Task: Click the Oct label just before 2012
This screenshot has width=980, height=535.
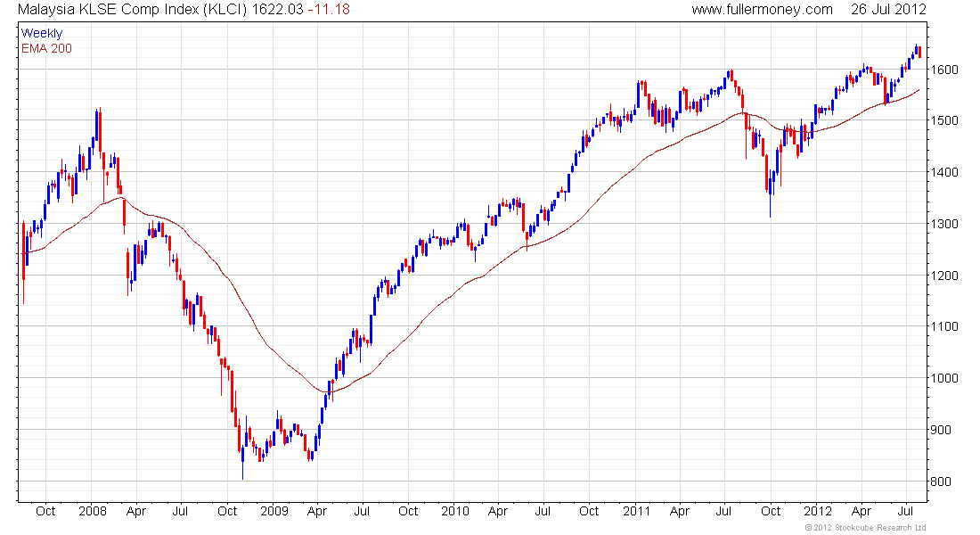Action: point(771,511)
